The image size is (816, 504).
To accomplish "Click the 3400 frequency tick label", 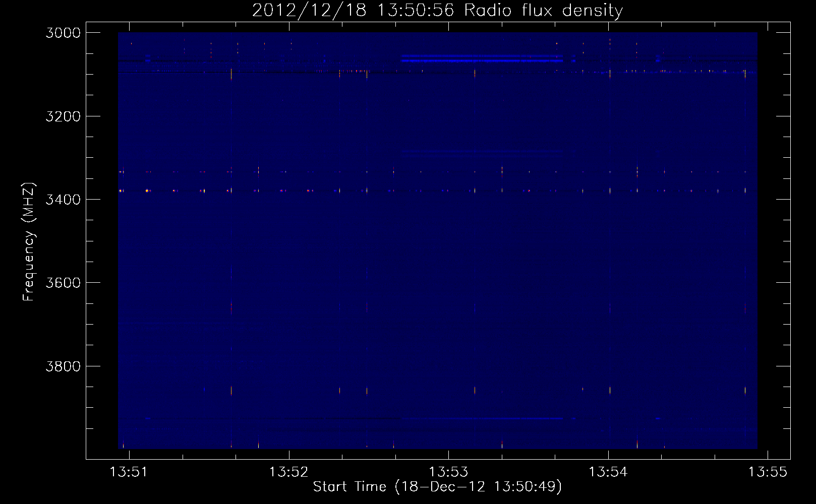I will click(x=63, y=200).
